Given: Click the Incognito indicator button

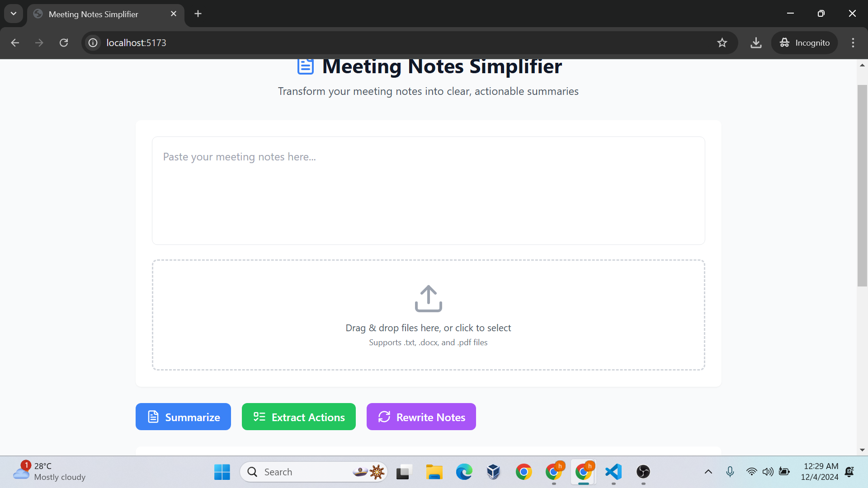Looking at the screenshot, I should (x=804, y=43).
